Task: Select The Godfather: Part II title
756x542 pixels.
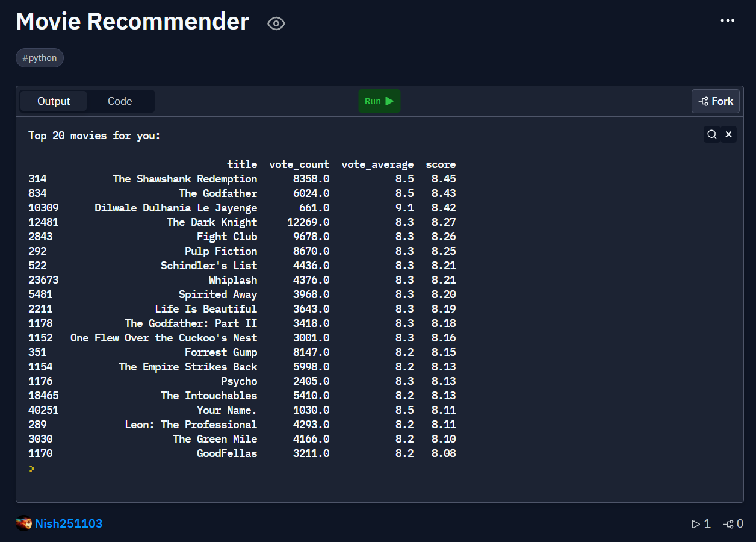Action: coord(191,323)
